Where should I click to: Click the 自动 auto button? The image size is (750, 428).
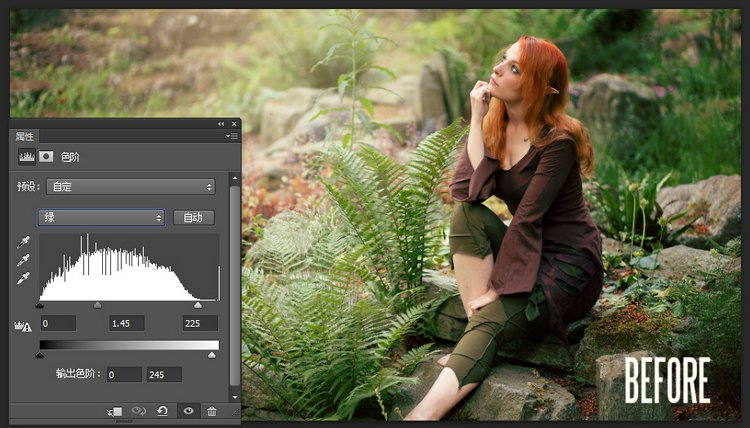(193, 218)
